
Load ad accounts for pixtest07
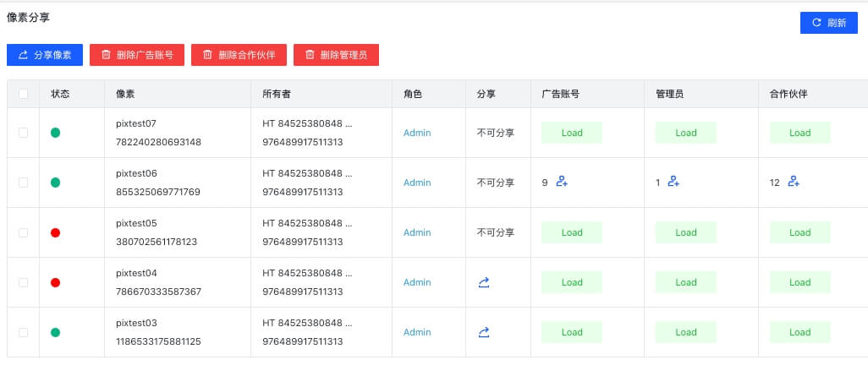tap(572, 133)
